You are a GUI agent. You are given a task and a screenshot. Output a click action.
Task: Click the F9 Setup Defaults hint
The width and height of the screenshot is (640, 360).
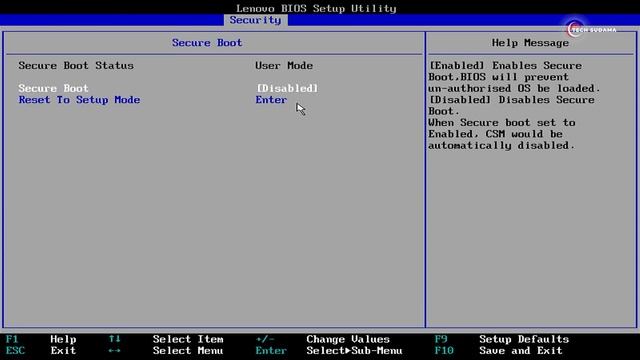click(x=502, y=339)
